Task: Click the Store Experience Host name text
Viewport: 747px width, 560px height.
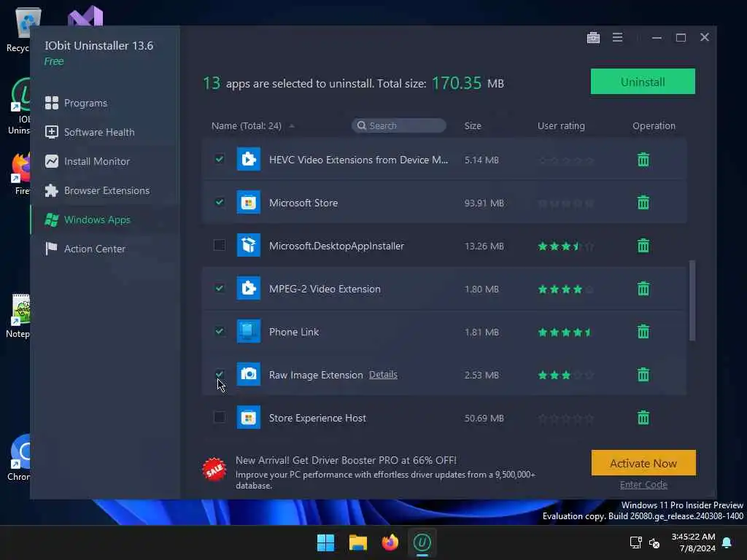Action: click(x=317, y=418)
